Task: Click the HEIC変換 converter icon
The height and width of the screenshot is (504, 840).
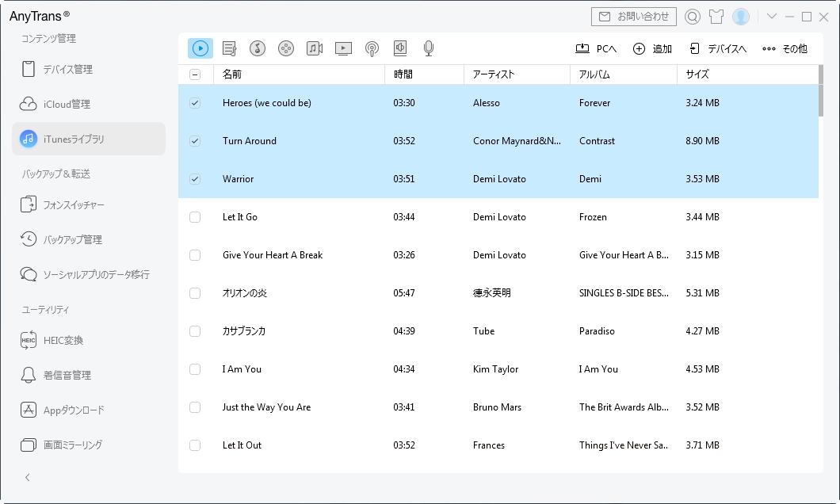Action: (29, 340)
